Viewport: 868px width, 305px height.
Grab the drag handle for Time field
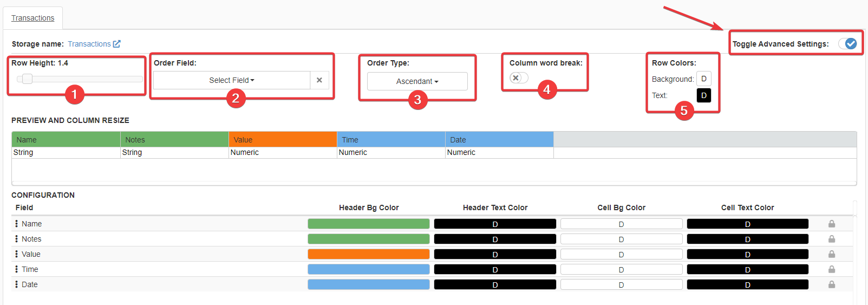point(16,269)
